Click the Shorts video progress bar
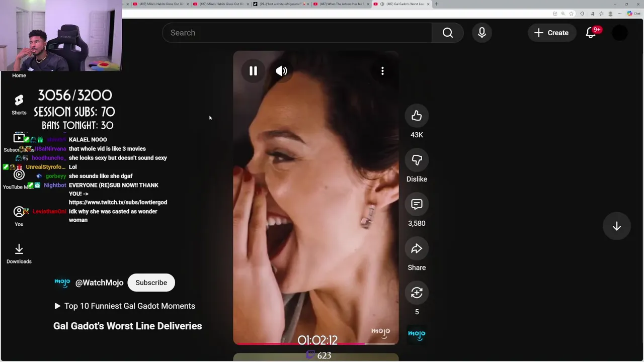644x362 pixels. tap(316, 344)
